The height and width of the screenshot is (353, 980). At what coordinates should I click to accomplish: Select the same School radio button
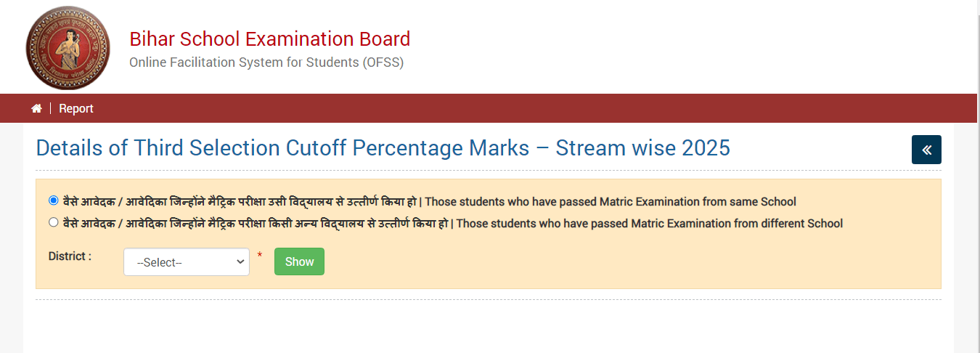[x=54, y=200]
